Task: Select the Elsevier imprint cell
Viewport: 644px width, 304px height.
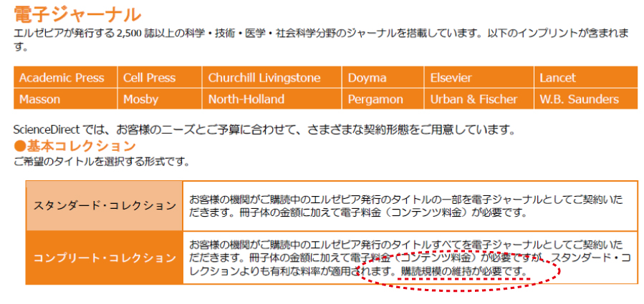Action: click(x=479, y=77)
